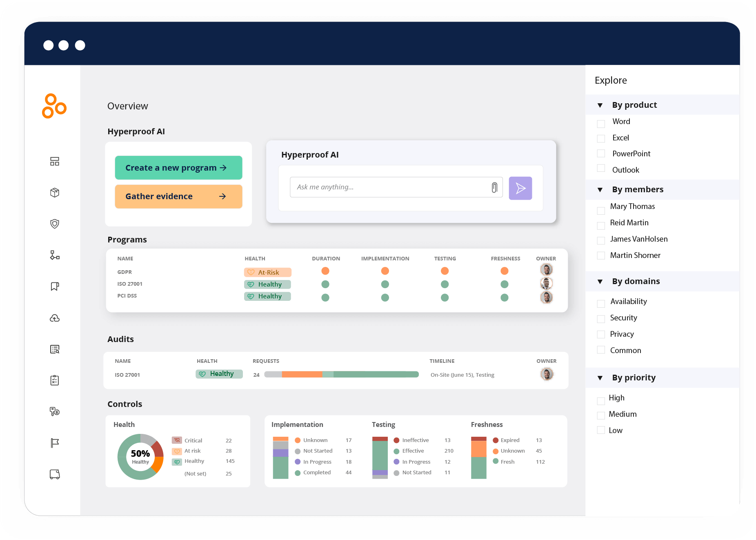Select the checklist clipboard sidebar icon
The image size is (756, 540).
click(x=54, y=380)
